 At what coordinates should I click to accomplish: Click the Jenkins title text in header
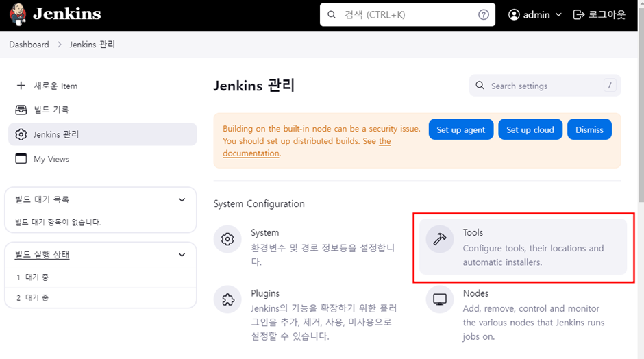coord(67,14)
